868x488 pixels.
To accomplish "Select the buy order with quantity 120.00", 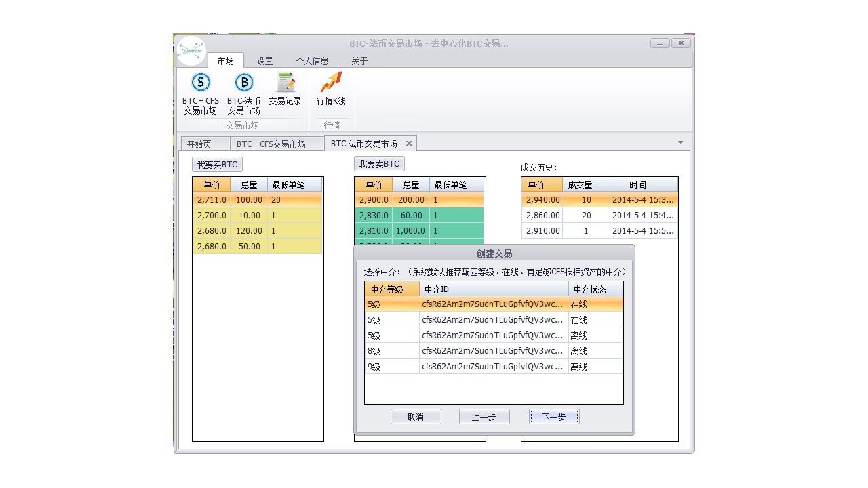I will tap(258, 231).
